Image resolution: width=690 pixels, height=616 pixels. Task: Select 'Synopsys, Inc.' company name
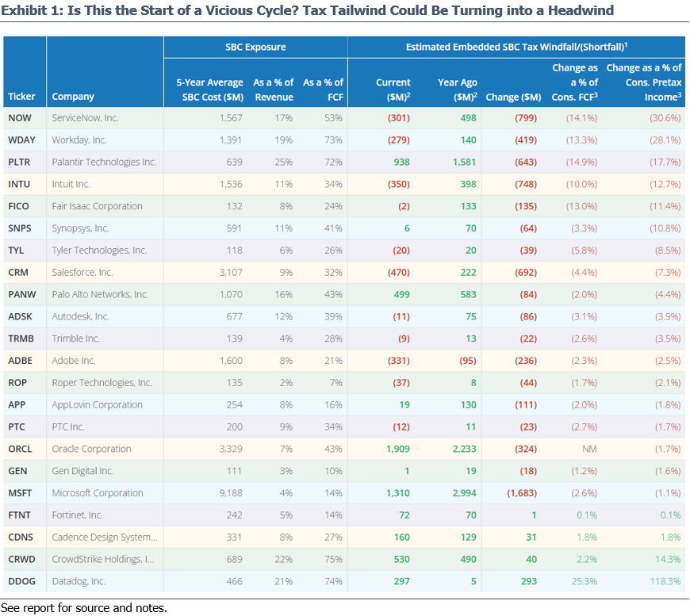click(80, 228)
